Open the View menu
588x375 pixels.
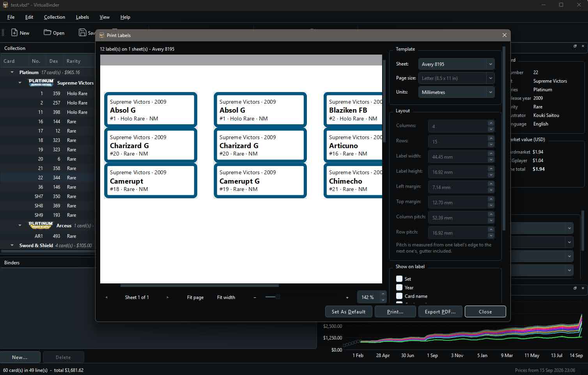pyautogui.click(x=104, y=17)
